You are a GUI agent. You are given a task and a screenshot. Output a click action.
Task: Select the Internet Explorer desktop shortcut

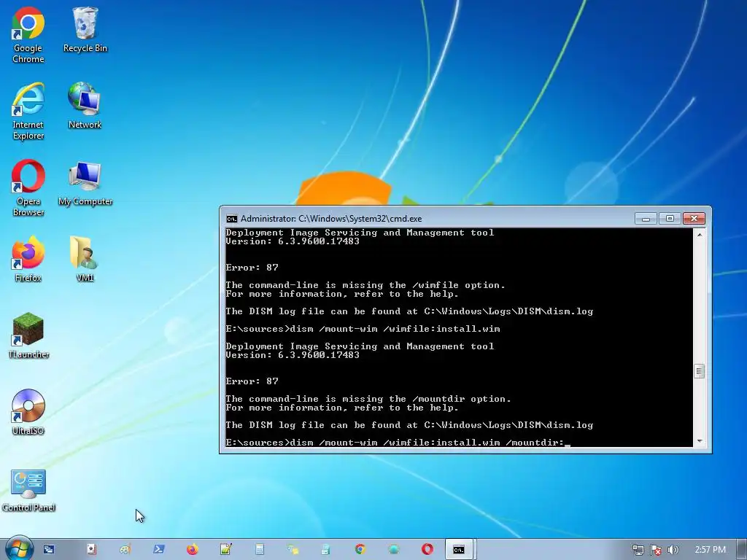[28, 111]
